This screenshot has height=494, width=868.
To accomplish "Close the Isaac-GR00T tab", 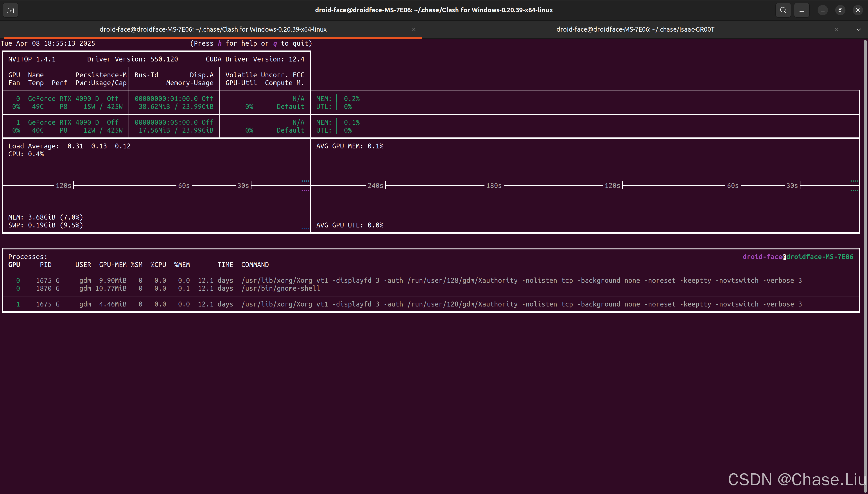I will [836, 29].
